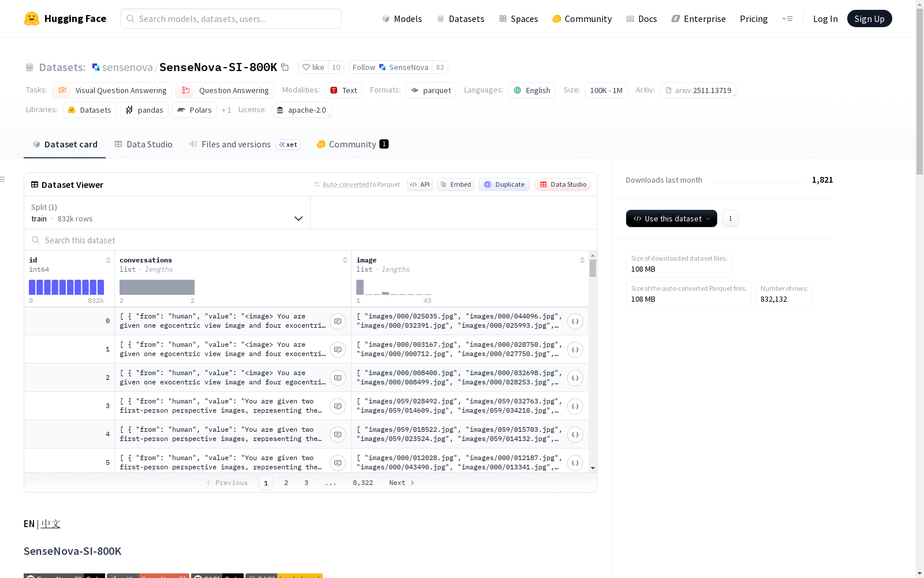This screenshot has width=924, height=578.
Task: Sort by the image column
Action: point(582,260)
